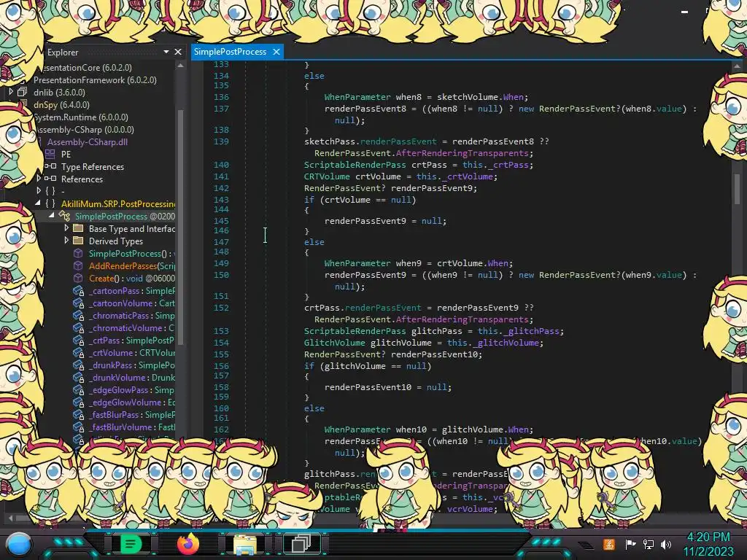Expand the '-' namespace node
Viewport: 747px width, 560px height.
tap(39, 190)
